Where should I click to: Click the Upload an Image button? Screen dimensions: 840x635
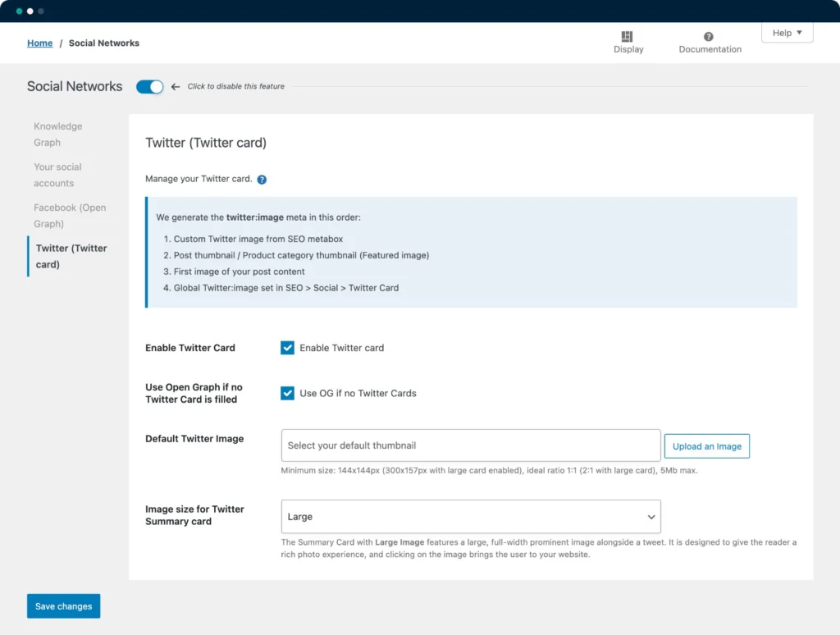pos(706,446)
